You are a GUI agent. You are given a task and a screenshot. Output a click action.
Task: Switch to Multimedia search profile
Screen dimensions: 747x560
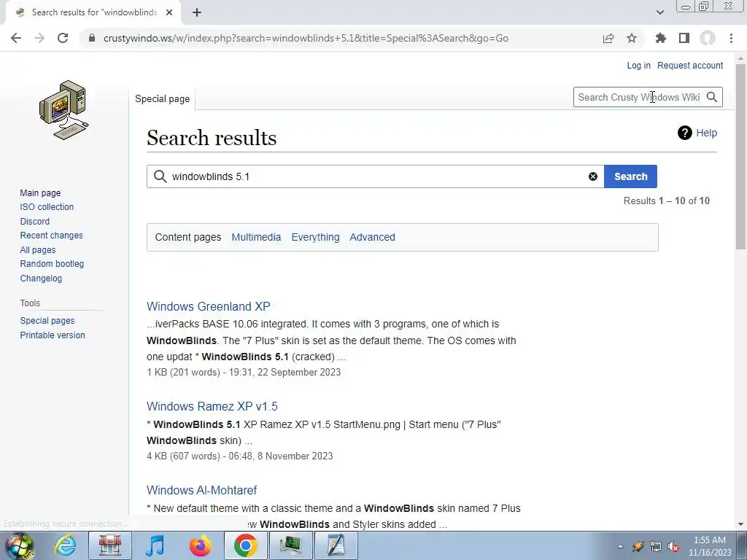tap(256, 237)
